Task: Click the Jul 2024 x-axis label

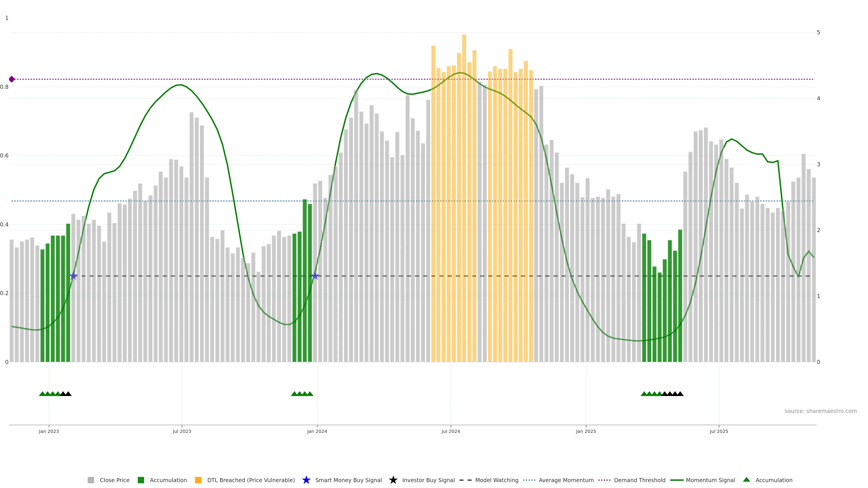Action: (451, 432)
